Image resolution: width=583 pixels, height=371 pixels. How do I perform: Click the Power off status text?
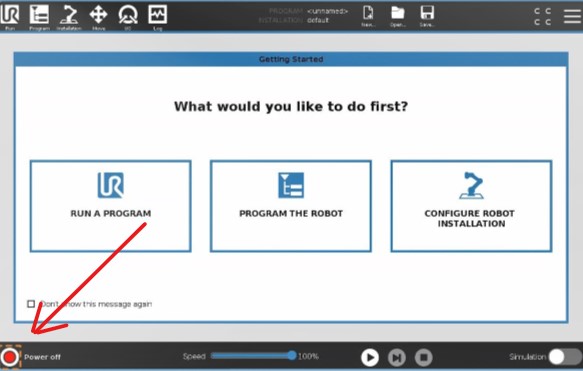(42, 357)
